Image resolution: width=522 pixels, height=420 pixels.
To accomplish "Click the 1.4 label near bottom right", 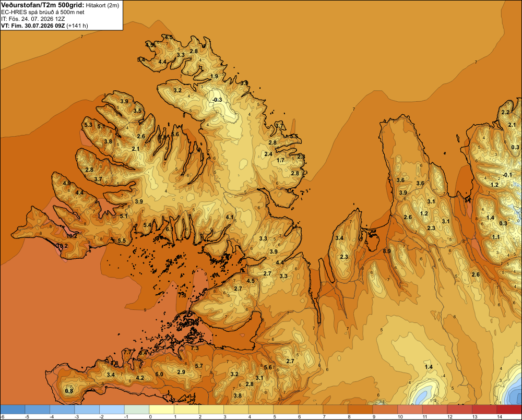I will 429,367.
